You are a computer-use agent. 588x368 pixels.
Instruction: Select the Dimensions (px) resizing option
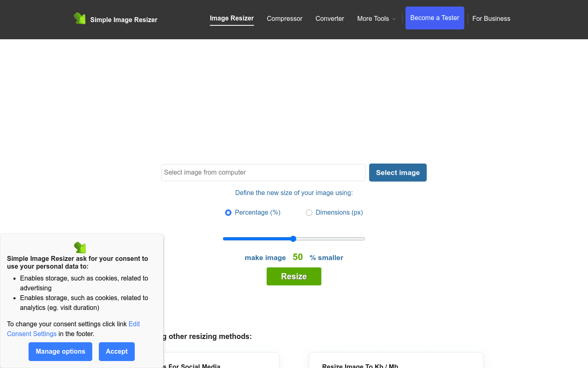click(x=309, y=213)
